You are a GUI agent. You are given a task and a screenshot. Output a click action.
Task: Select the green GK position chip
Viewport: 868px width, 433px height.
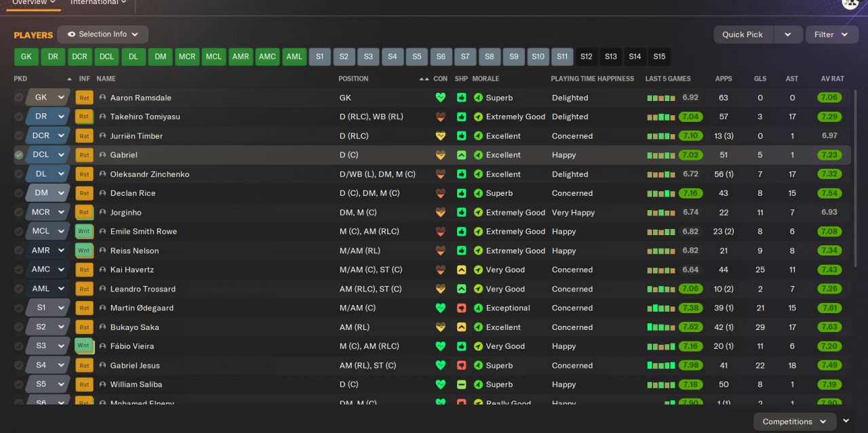pos(26,57)
